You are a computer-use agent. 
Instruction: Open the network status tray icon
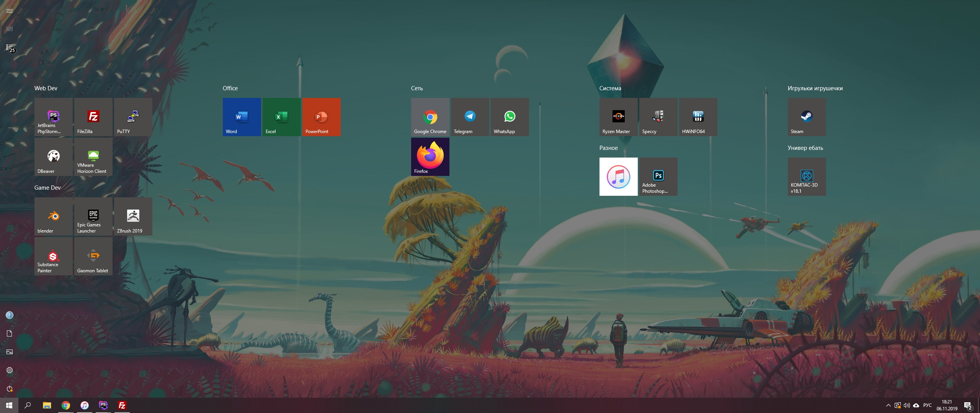898,405
